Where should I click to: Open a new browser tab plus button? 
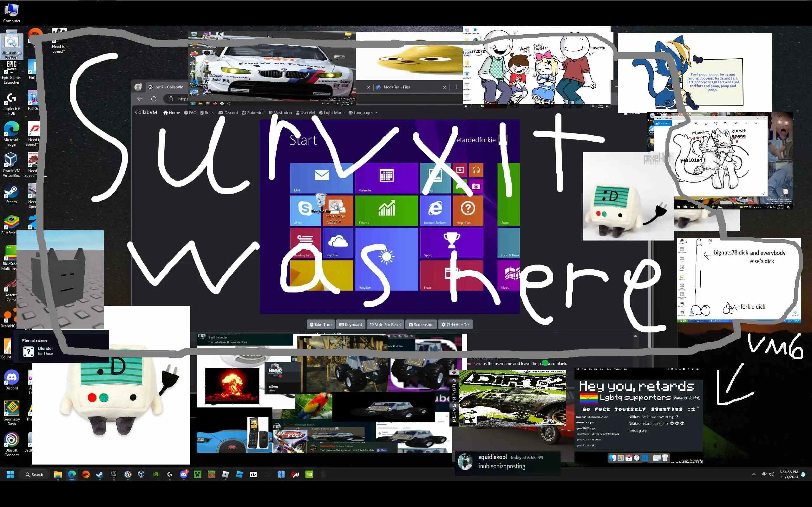click(x=456, y=87)
